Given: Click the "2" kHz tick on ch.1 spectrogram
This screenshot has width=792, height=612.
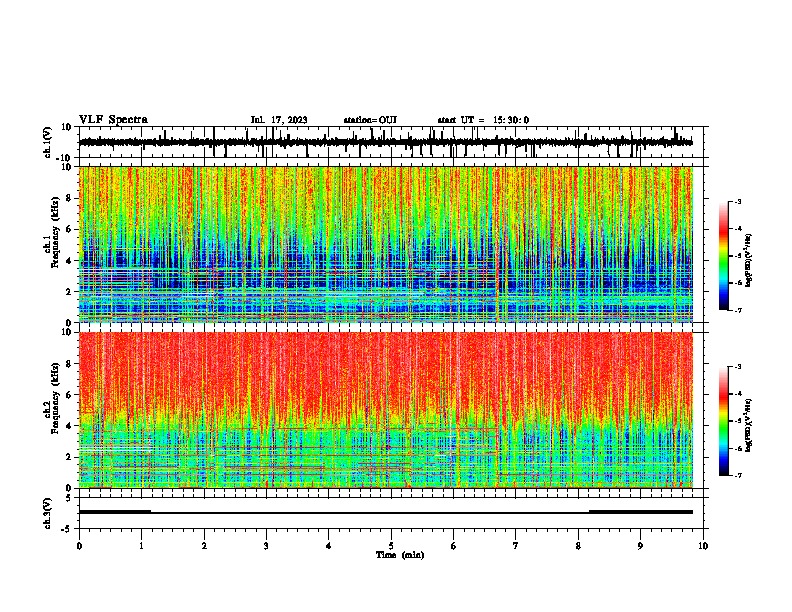Looking at the screenshot, I should click(69, 291).
